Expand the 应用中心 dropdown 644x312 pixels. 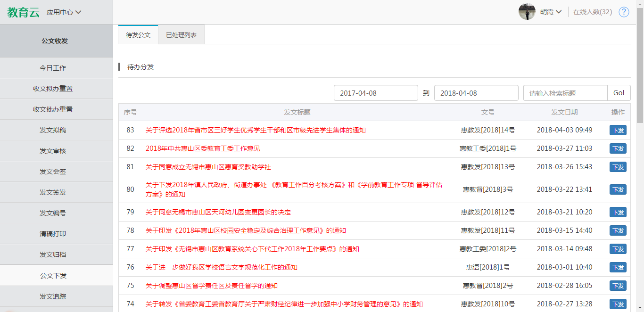[64, 12]
